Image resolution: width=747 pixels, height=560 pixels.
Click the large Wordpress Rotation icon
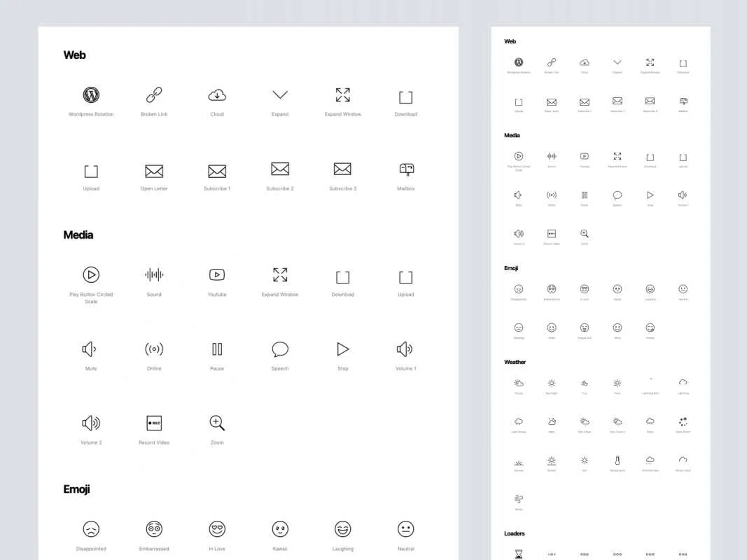pos(91,95)
